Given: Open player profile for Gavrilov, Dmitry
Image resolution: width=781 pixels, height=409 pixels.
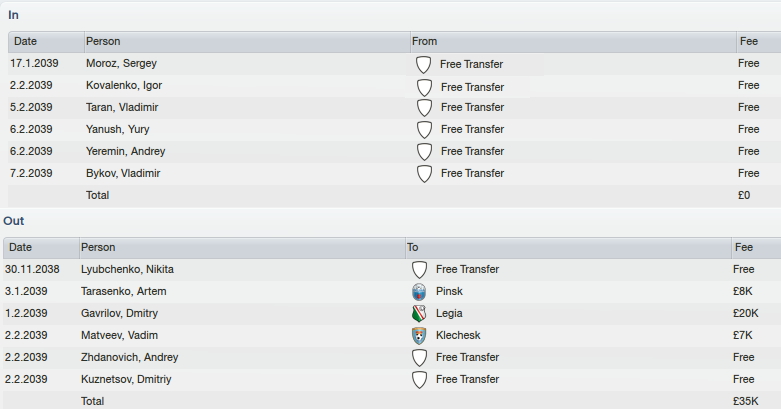Looking at the screenshot, I should (x=120, y=313).
